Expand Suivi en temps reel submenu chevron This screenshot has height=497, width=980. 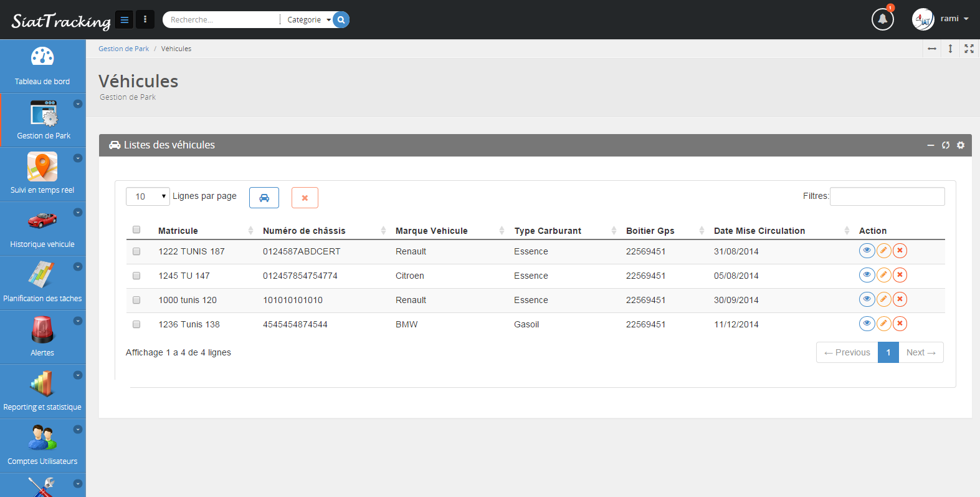point(78,158)
